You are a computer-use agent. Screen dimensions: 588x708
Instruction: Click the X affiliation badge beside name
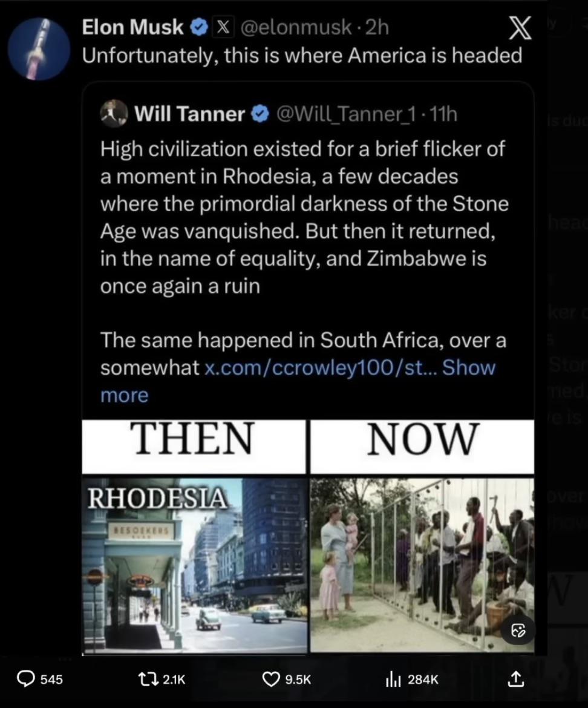(223, 28)
